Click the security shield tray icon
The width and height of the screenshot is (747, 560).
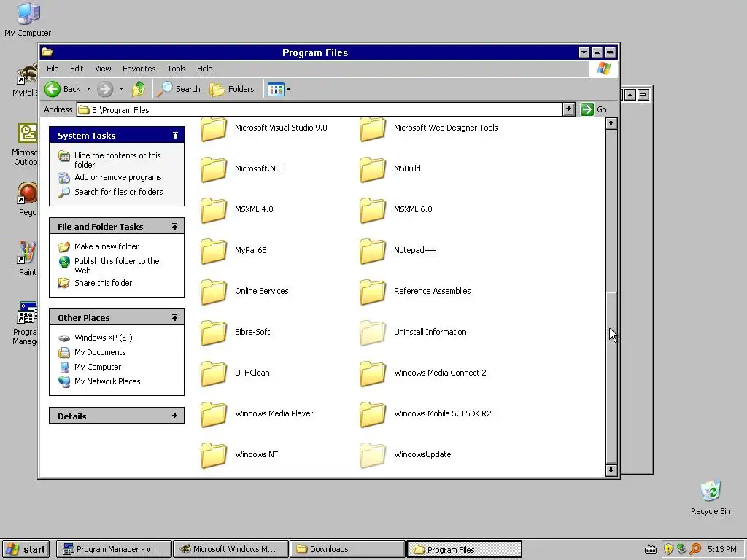(668, 550)
